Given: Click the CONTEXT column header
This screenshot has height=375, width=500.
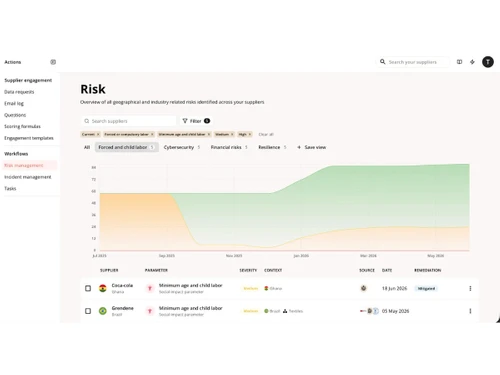Looking at the screenshot, I should [273, 270].
